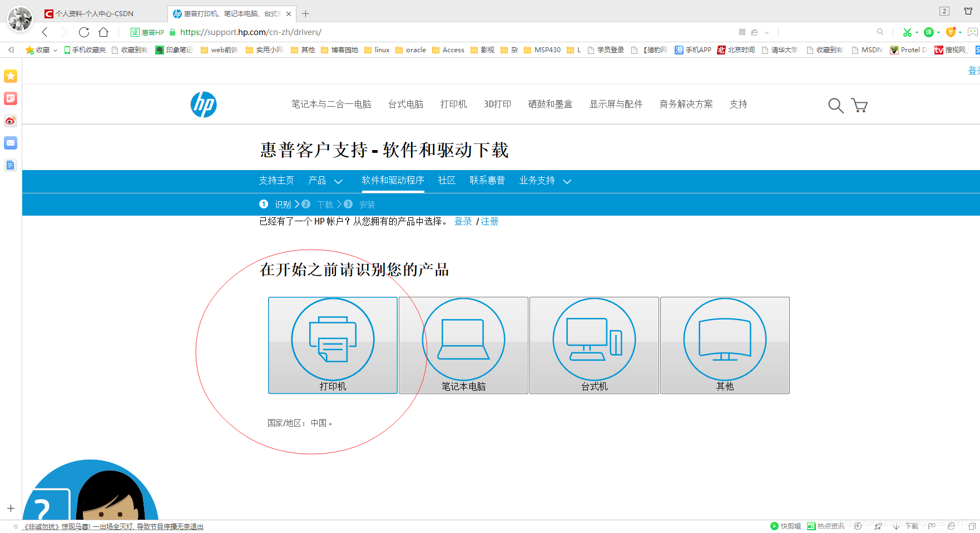Collapse the bookmarks bar with the left chevron
Screen dimensions: 980x533
click(x=11, y=50)
